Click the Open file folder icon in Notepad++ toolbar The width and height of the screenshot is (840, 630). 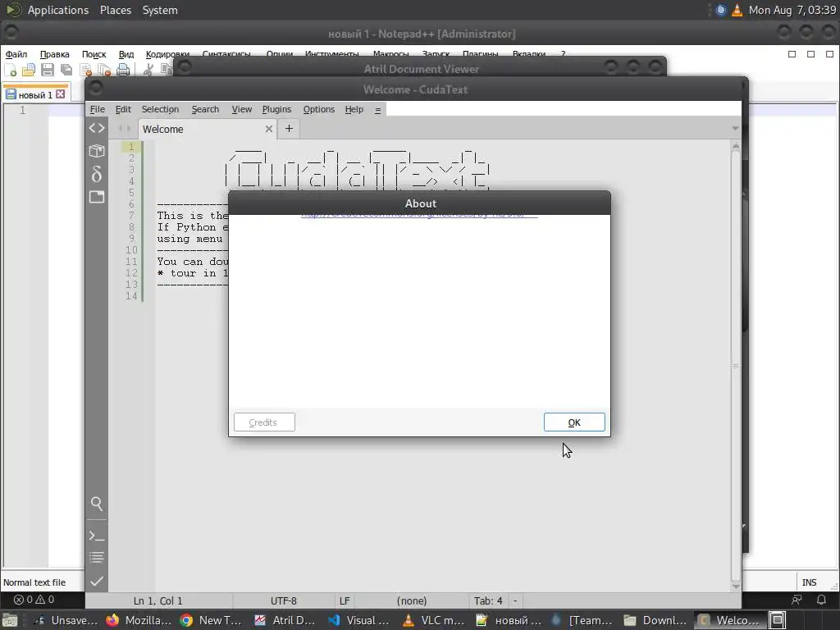click(x=29, y=70)
